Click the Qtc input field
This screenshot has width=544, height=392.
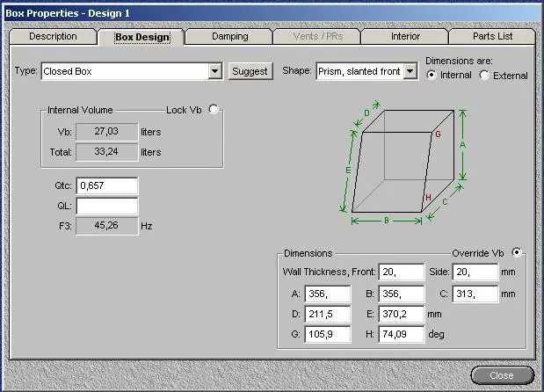(x=107, y=185)
